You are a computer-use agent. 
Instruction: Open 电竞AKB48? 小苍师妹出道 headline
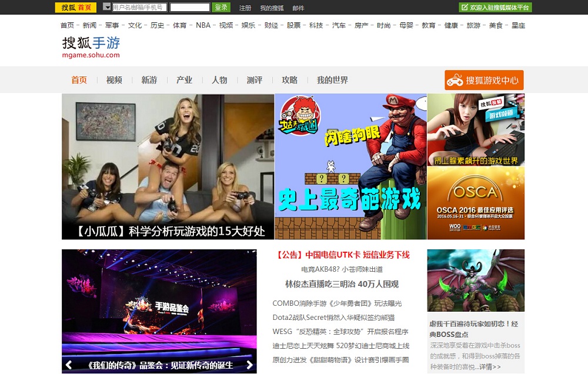point(342,269)
